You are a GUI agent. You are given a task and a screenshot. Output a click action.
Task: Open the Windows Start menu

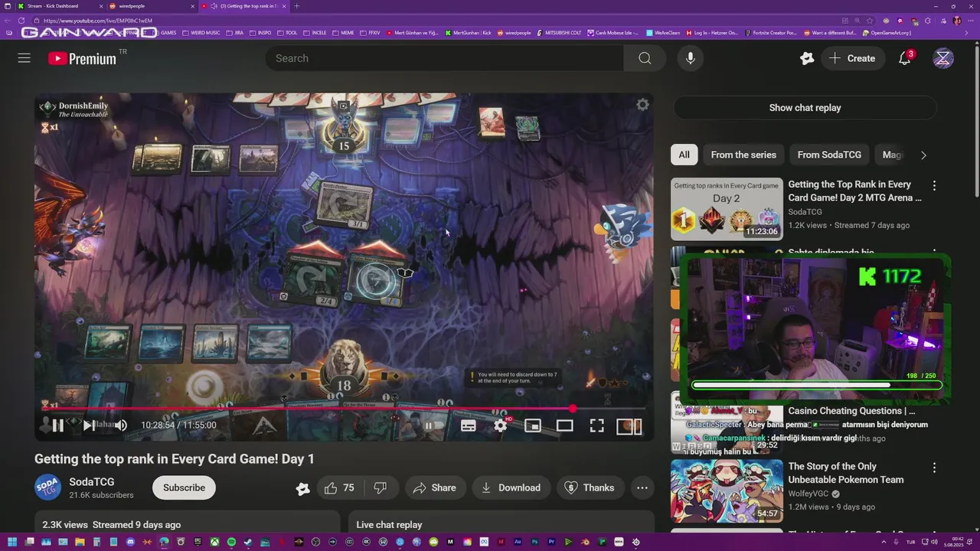[11, 542]
